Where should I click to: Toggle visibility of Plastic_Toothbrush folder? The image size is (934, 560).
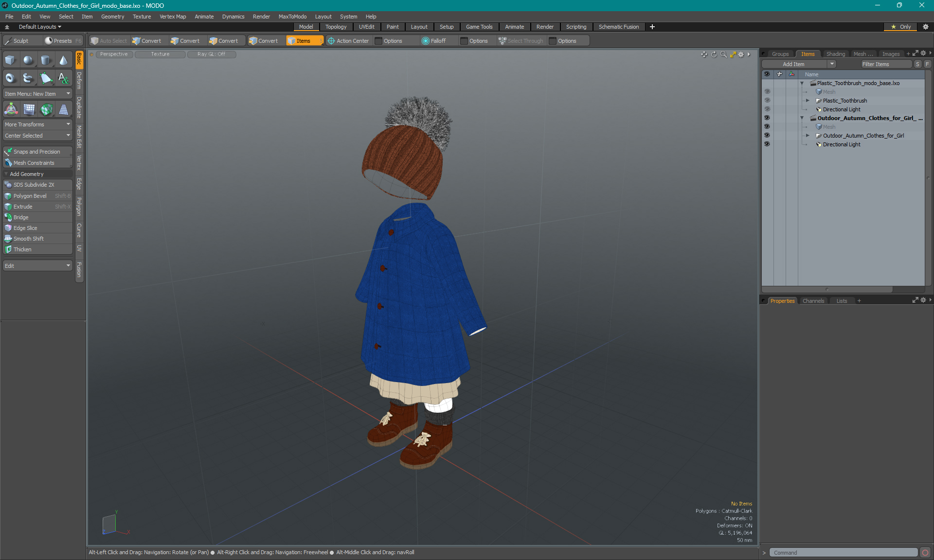[x=767, y=101]
